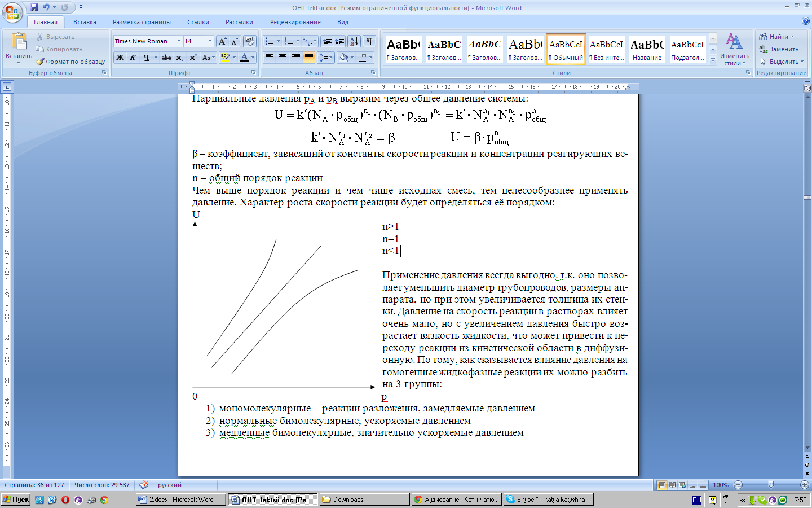Open Пуск start button
812x508 pixels.
(16, 500)
